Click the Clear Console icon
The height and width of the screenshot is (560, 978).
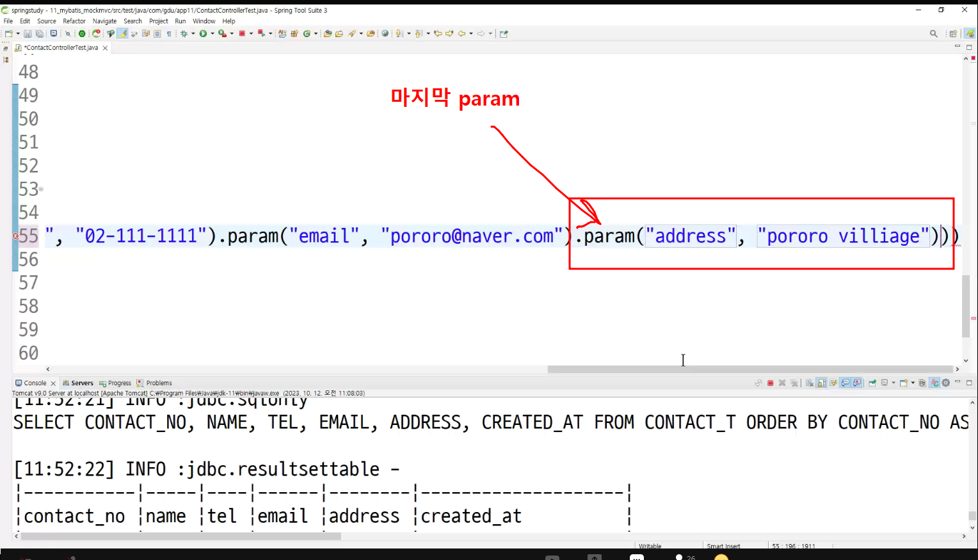coord(810,383)
